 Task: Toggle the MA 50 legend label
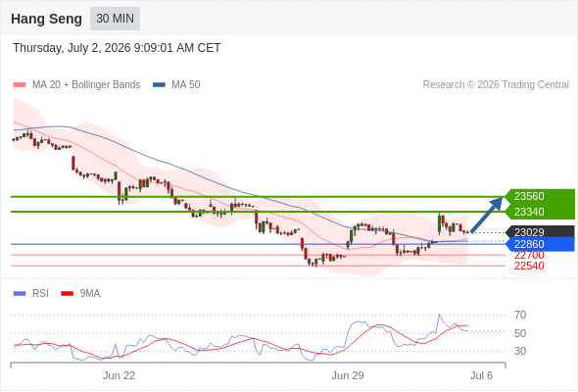(186, 85)
